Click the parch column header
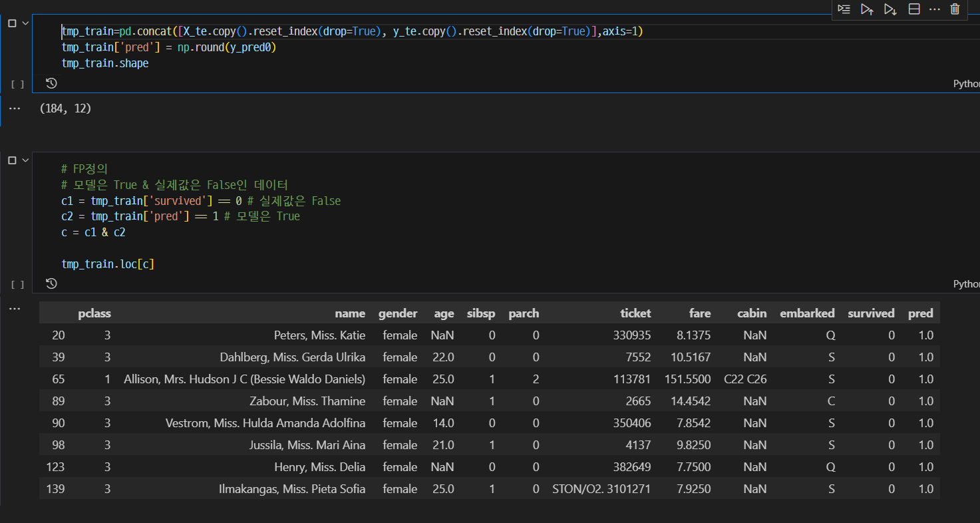Screen dimensions: 980x523 tap(524, 313)
